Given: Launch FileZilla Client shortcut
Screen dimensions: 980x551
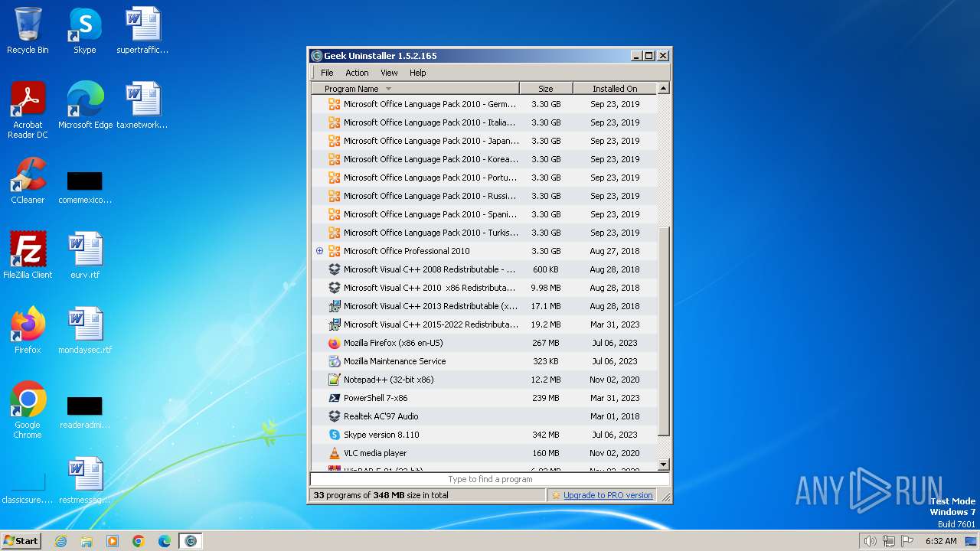Looking at the screenshot, I should pyautogui.click(x=28, y=256).
